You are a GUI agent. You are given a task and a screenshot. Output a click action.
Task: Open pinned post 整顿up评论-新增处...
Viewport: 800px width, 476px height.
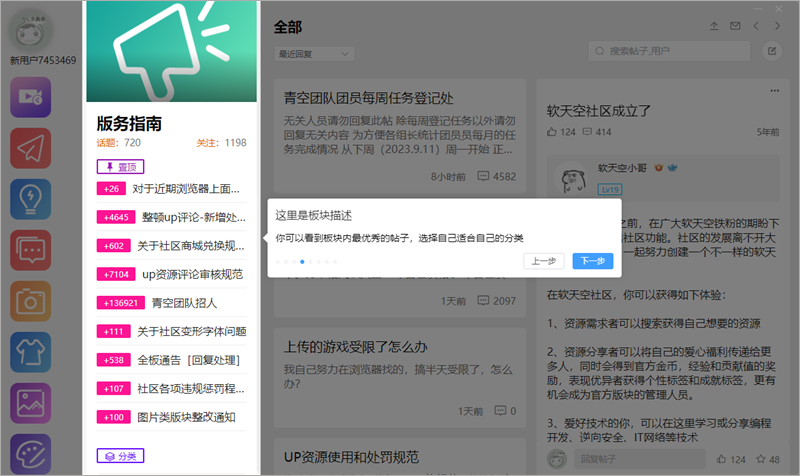pos(194,217)
